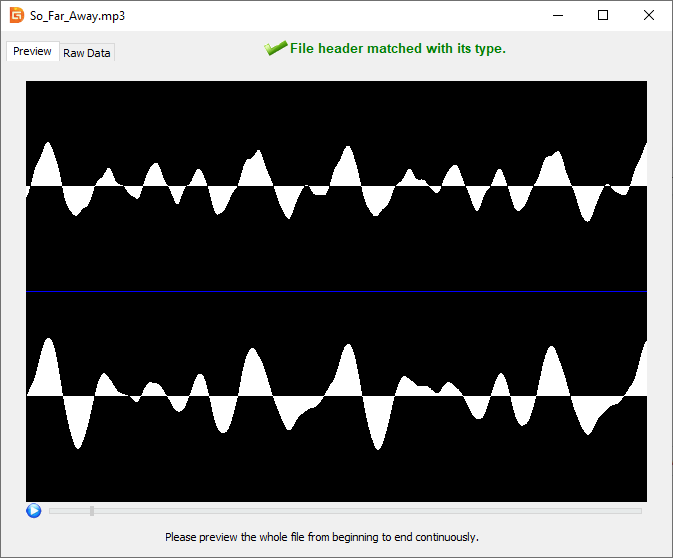Click blank tab strip area right of Raw Data

180,53
